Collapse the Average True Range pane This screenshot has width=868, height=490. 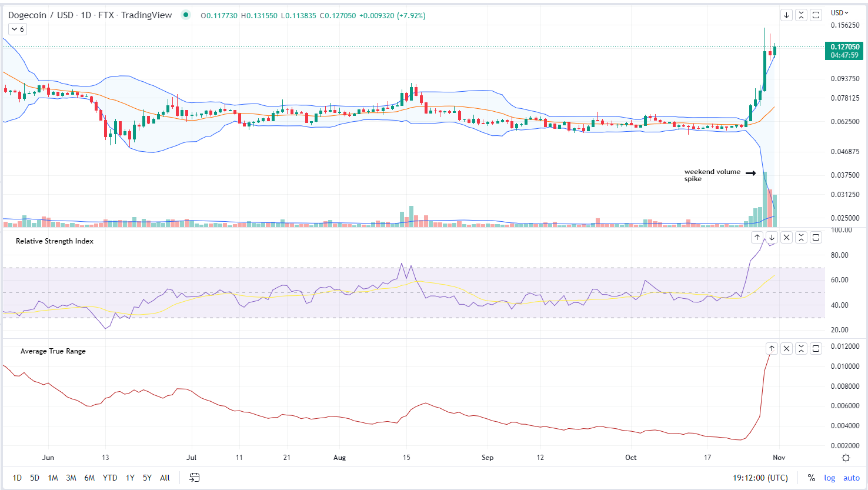point(801,348)
